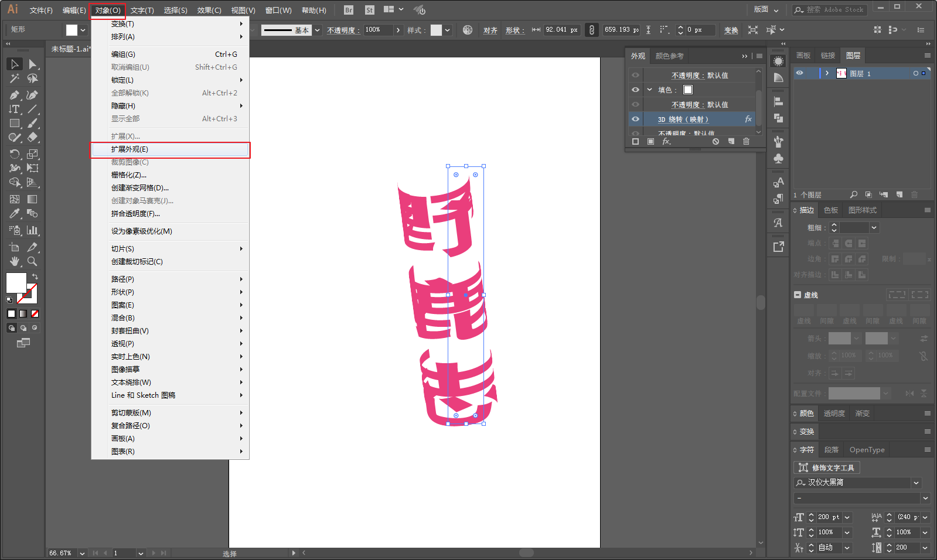Toggle visibility eye of 图层 1
The image size is (937, 560).
[799, 73]
